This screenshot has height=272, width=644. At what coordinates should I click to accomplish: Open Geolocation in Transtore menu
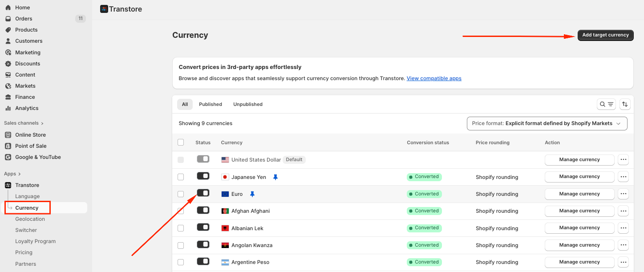[30, 219]
